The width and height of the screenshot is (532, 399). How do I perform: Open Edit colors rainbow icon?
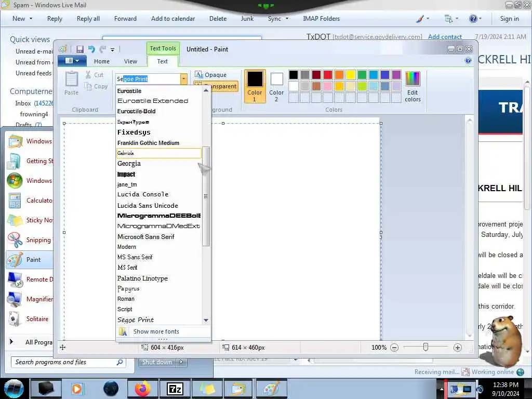[x=413, y=86]
